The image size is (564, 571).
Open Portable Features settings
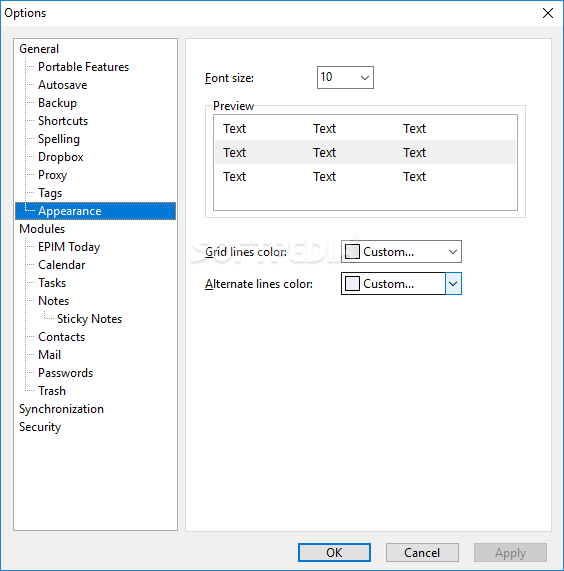coord(83,67)
